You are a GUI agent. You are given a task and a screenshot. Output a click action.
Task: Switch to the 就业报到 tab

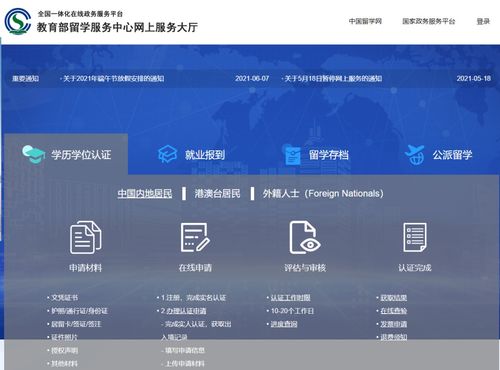[x=191, y=154]
